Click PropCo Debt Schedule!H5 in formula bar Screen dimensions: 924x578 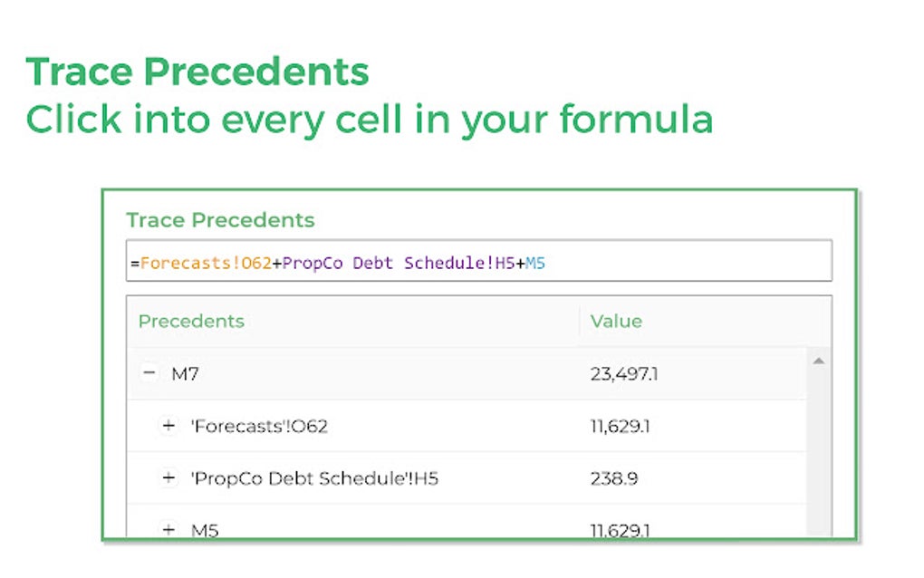point(399,264)
